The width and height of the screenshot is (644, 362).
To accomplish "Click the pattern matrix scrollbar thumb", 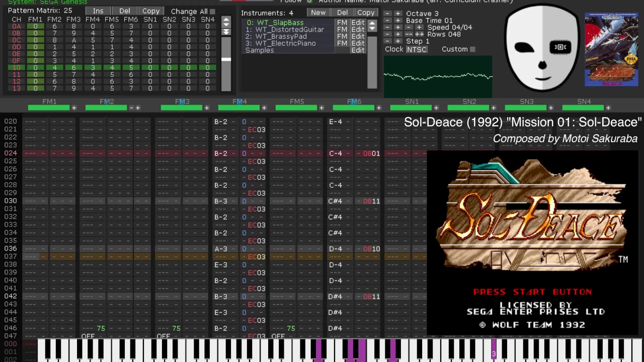I will [x=226, y=59].
